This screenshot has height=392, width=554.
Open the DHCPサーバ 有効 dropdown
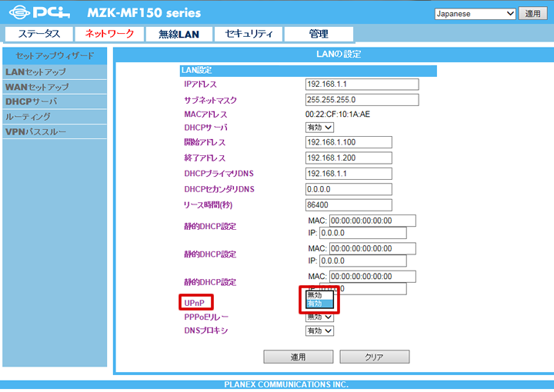pyautogui.click(x=319, y=128)
